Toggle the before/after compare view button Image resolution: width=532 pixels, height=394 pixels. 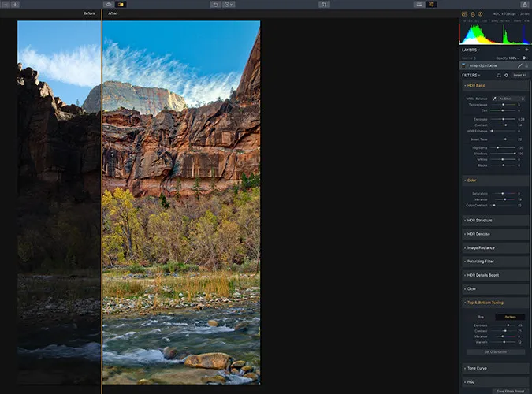[x=121, y=4]
